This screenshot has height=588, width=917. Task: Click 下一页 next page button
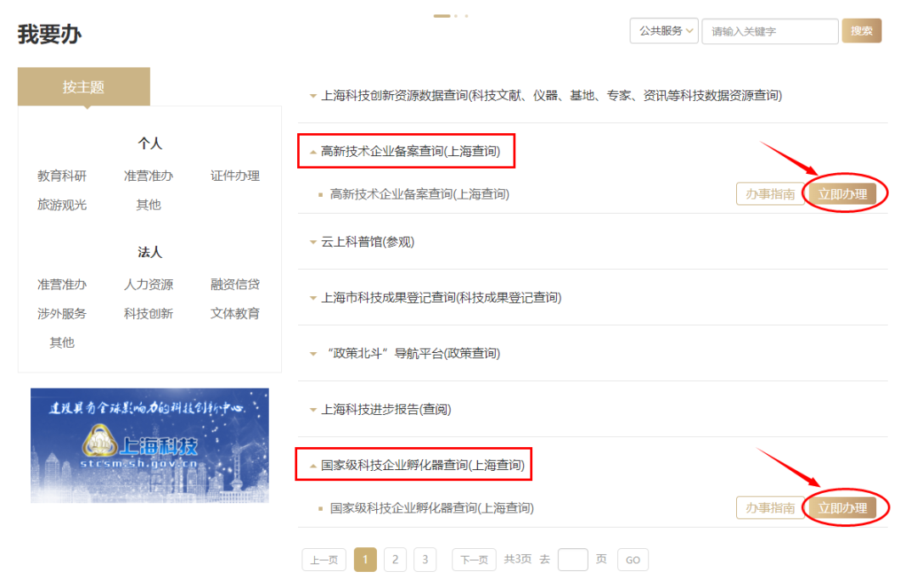[x=474, y=559]
